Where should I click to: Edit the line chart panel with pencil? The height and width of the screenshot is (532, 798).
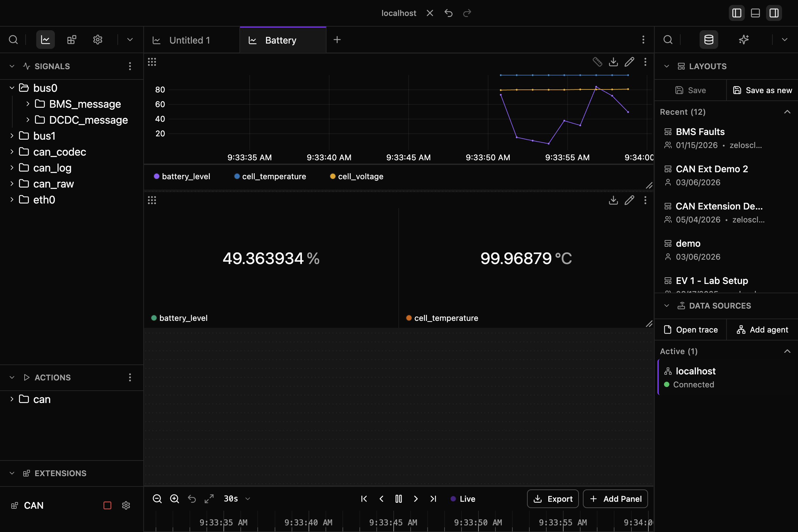(629, 62)
